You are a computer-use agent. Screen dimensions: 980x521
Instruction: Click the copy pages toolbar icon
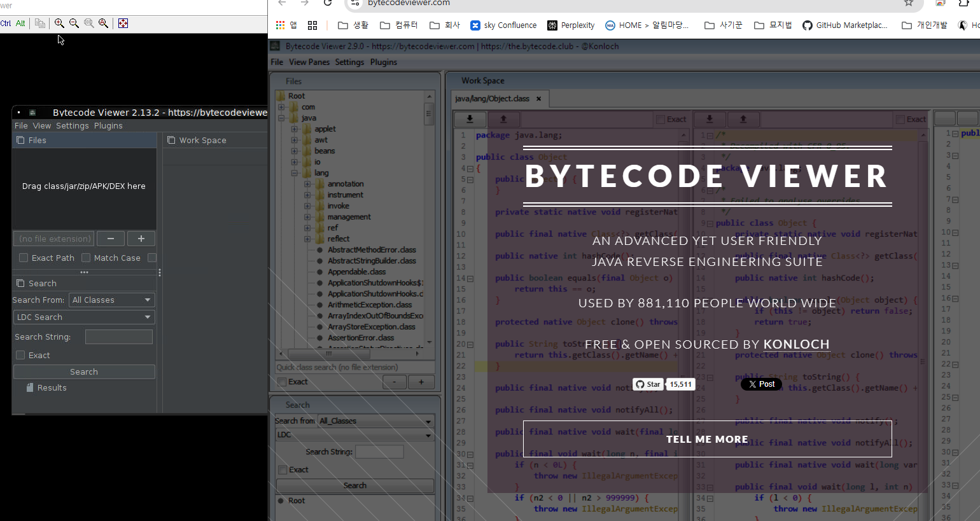tap(40, 23)
